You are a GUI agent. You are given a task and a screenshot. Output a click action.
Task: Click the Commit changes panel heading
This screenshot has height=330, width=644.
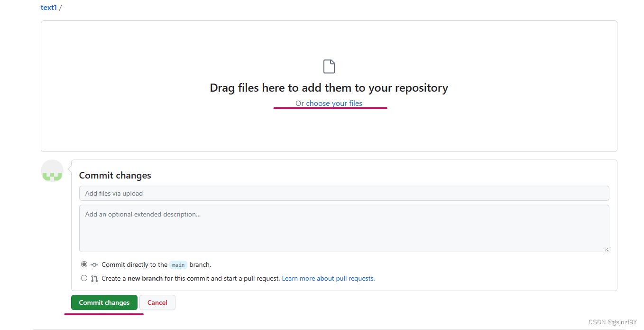[115, 175]
